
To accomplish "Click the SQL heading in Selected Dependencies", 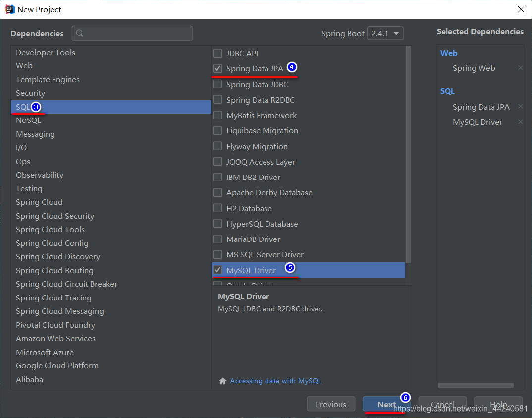I will [447, 91].
